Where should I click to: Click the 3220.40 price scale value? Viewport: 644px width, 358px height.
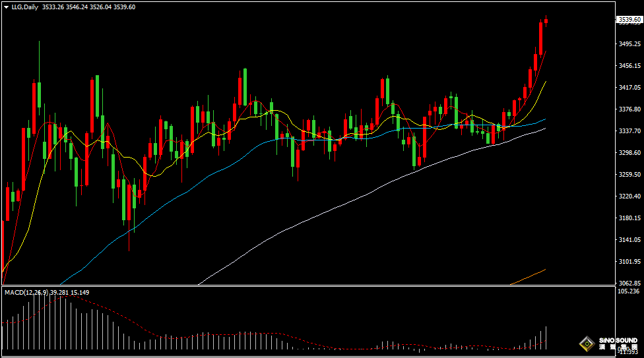(629, 196)
